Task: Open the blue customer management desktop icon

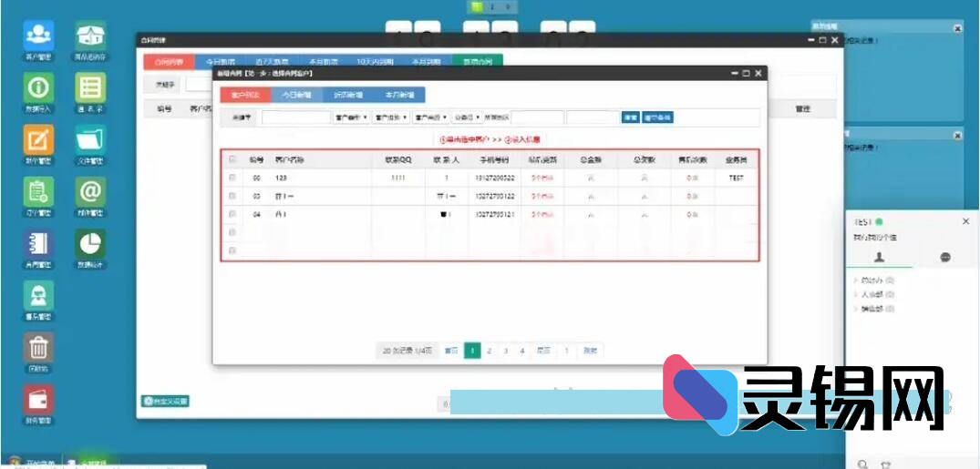Action: (x=38, y=36)
